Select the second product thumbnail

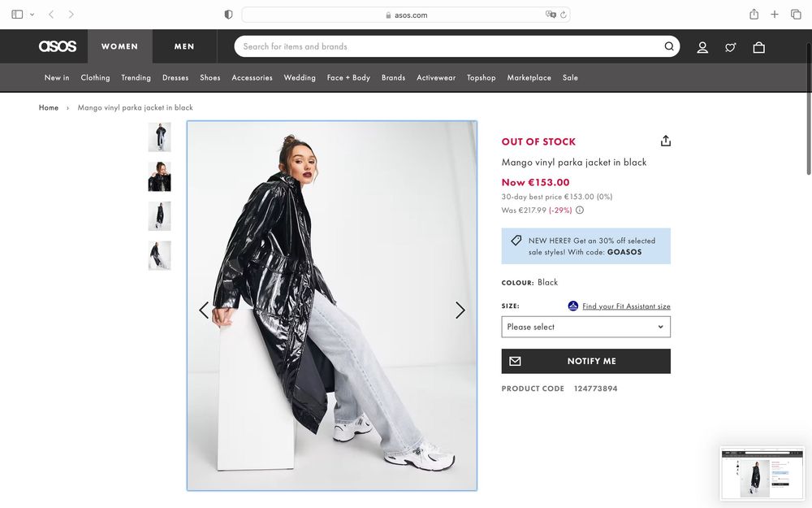[159, 176]
